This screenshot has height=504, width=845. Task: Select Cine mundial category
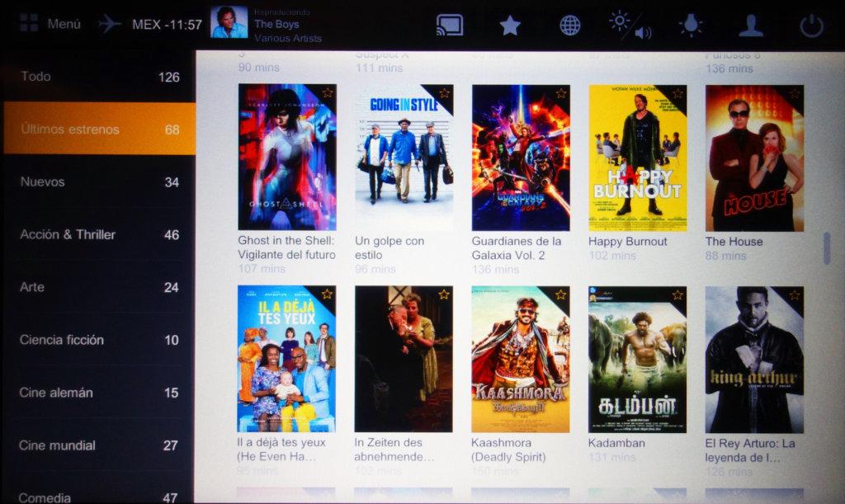click(x=100, y=445)
